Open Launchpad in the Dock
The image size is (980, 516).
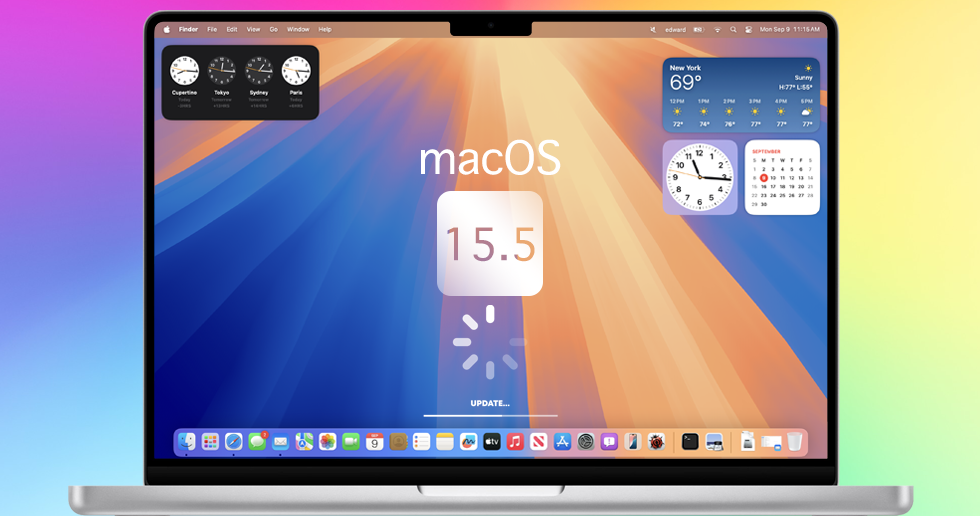210,442
